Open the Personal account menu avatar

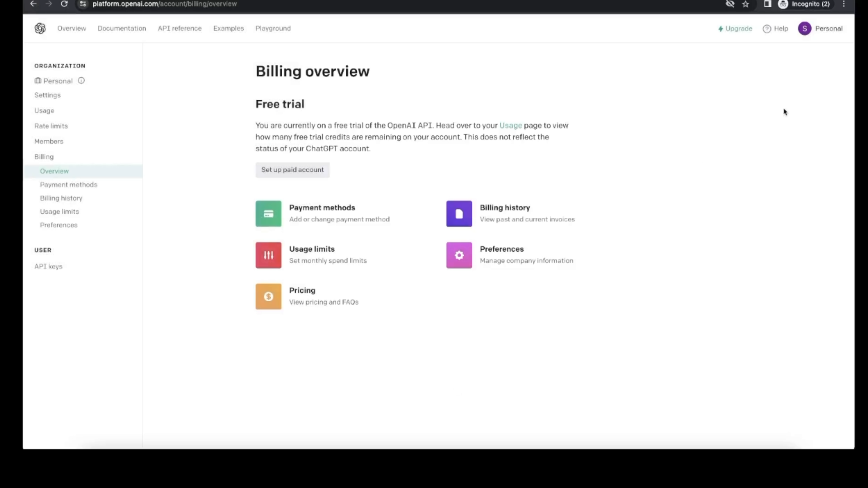804,28
